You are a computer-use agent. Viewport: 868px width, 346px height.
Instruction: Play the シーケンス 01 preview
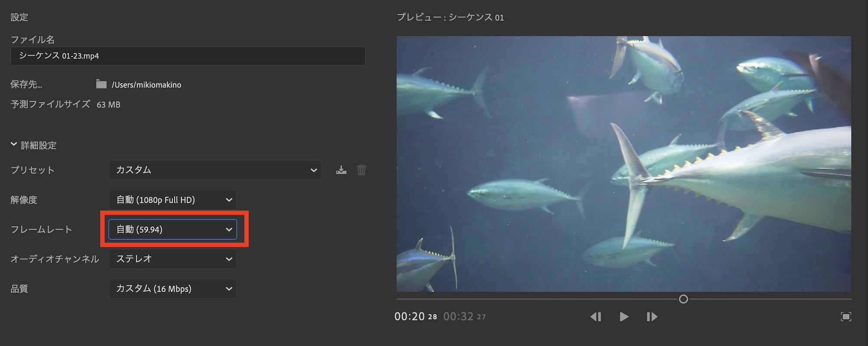pos(624,317)
